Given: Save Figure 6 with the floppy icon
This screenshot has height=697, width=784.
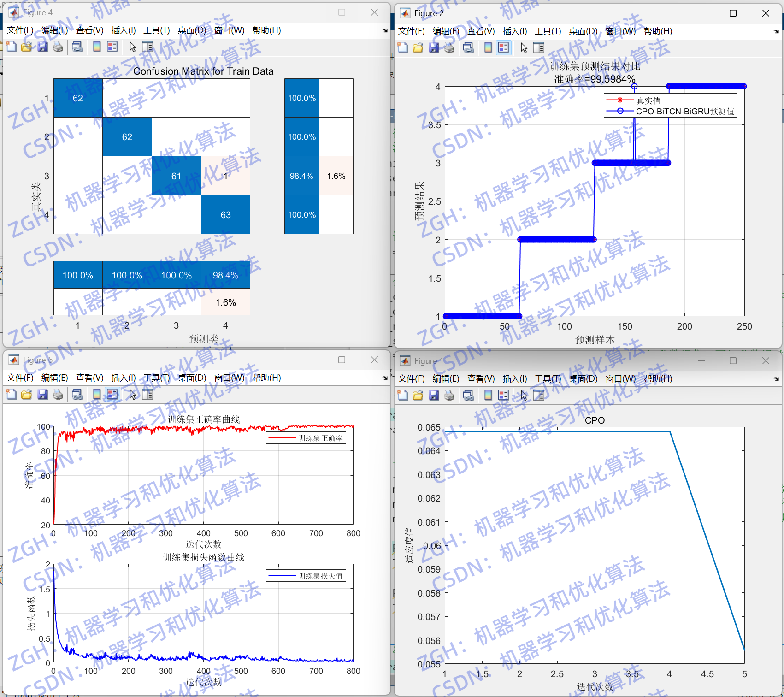Looking at the screenshot, I should (42, 394).
